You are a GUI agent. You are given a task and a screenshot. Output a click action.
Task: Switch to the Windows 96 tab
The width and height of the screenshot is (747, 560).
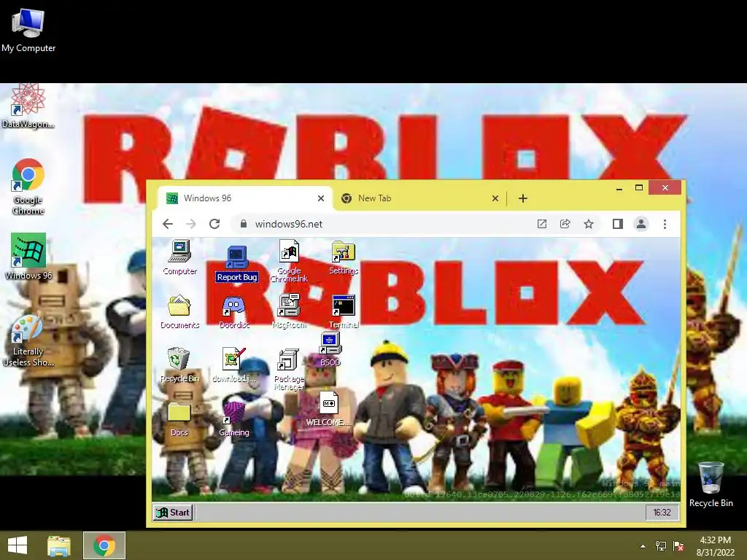pos(244,198)
